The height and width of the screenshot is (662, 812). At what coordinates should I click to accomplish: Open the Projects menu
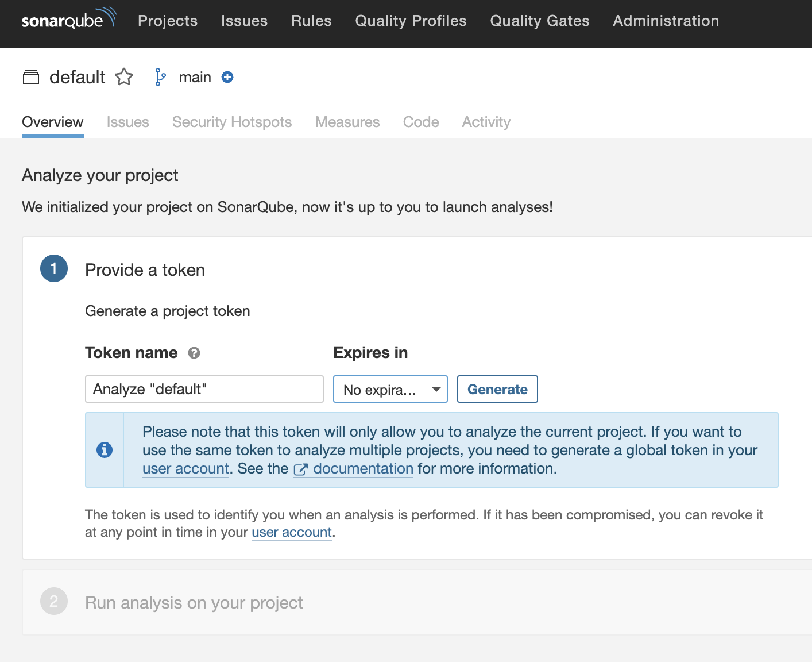click(x=168, y=21)
